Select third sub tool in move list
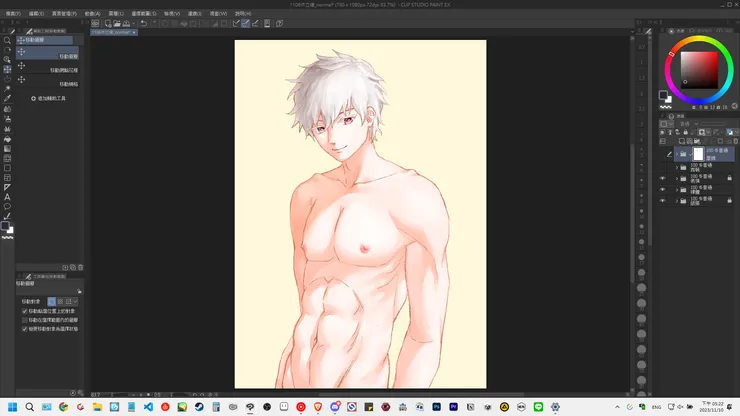Screen dimensions: 740x416 pyautogui.click(x=47, y=81)
